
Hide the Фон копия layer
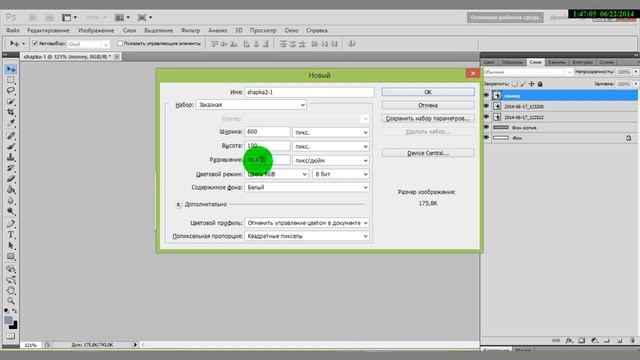486,127
